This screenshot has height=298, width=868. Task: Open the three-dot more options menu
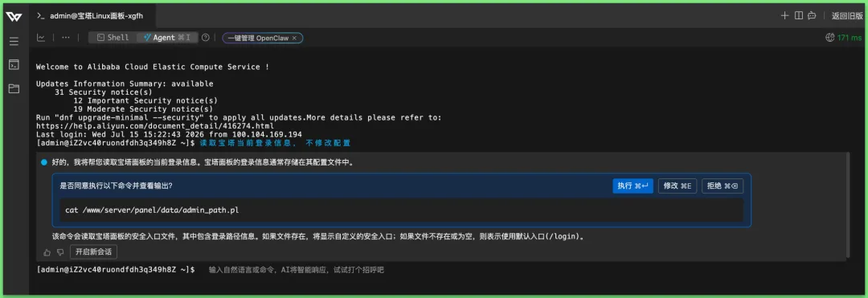tap(66, 38)
